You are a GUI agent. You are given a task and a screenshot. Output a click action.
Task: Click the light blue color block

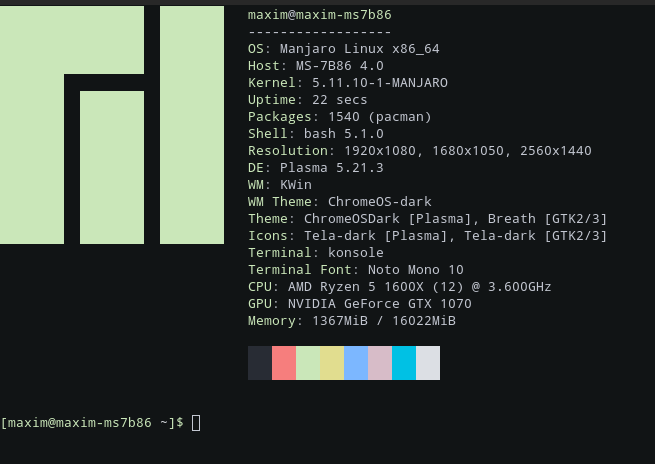356,363
